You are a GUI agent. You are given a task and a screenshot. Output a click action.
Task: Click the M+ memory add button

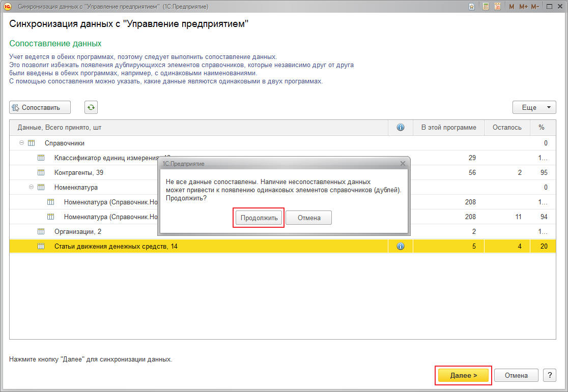[523, 7]
